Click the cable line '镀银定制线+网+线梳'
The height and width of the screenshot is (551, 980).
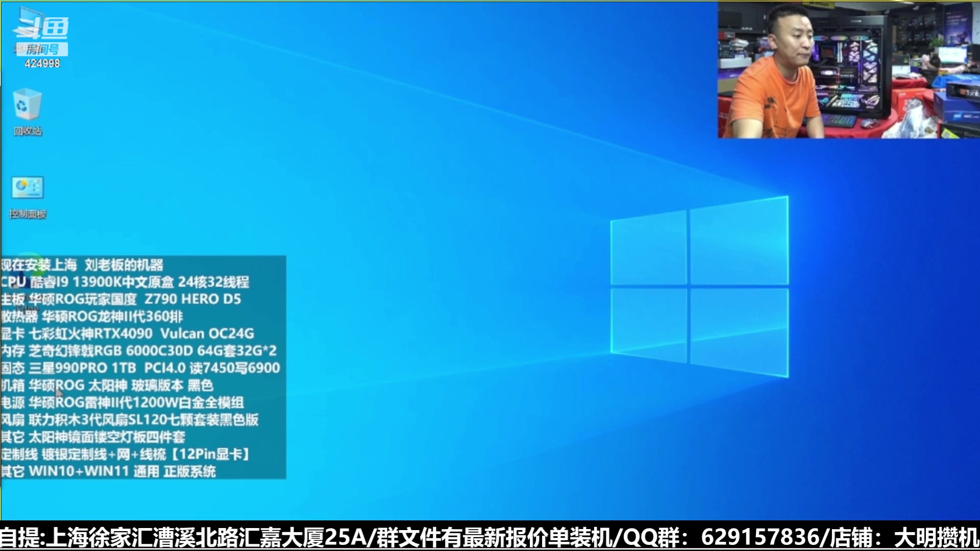point(104,454)
